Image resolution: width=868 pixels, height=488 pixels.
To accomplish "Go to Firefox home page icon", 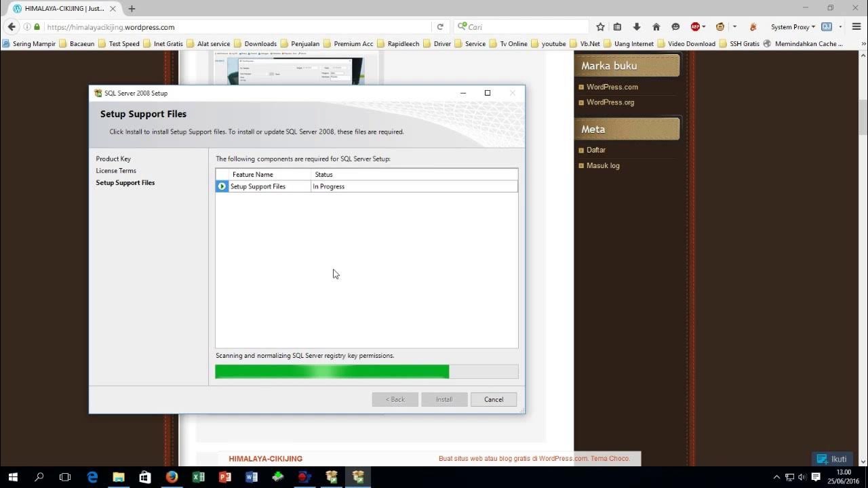I will click(x=656, y=27).
